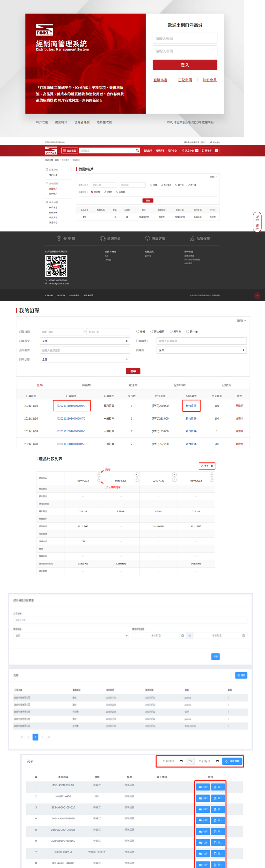Select 近三個月 radio in 獎勵帳戶 filter
The width and height of the screenshot is (265, 868).
coord(162,185)
